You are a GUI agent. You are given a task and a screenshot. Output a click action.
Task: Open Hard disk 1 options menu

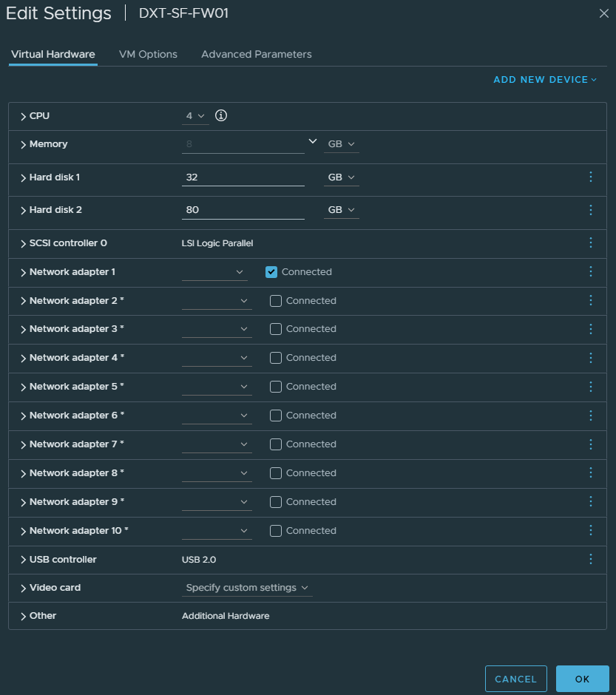pos(590,177)
